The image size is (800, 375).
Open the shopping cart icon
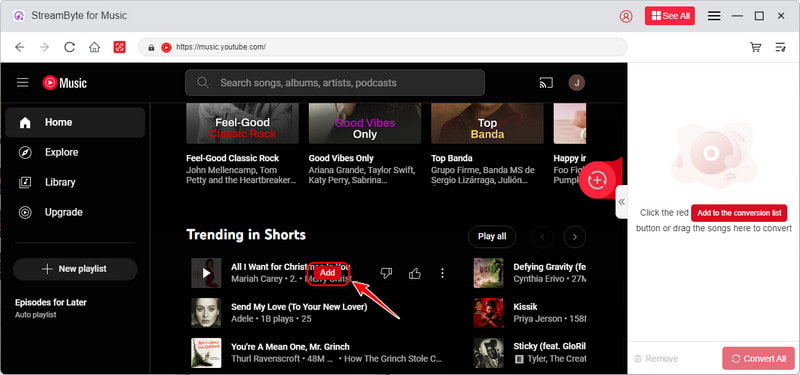[756, 47]
